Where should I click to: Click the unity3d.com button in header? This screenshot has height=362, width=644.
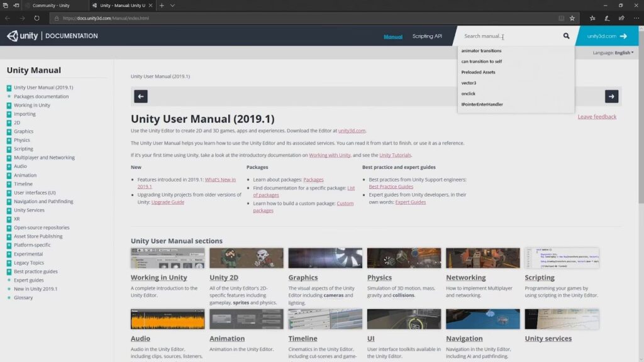point(607,36)
